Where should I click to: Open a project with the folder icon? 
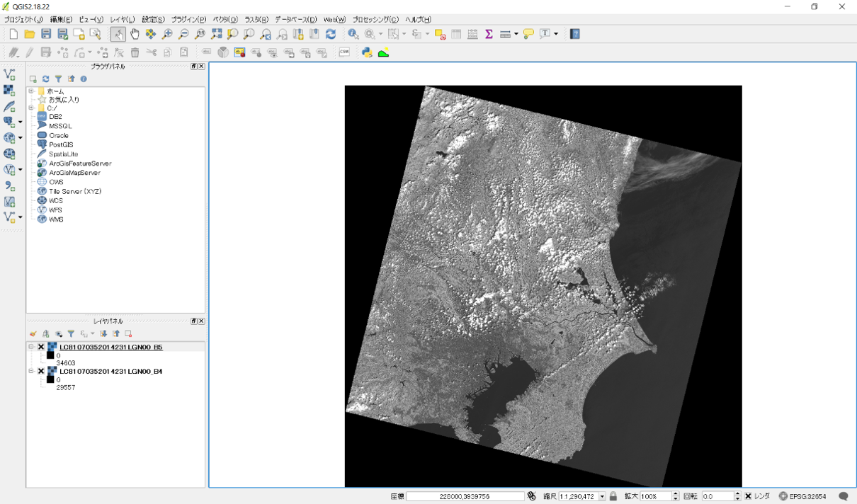coord(30,34)
